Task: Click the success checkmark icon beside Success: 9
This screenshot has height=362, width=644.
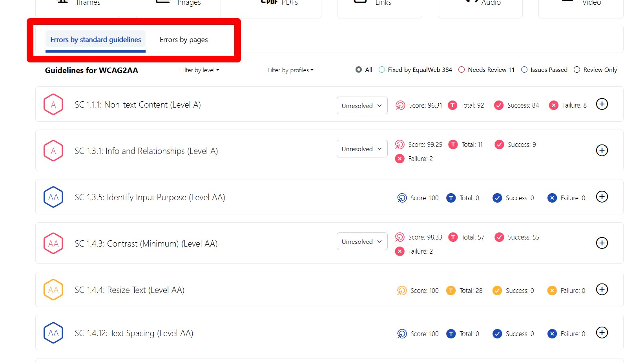Action: (499, 144)
